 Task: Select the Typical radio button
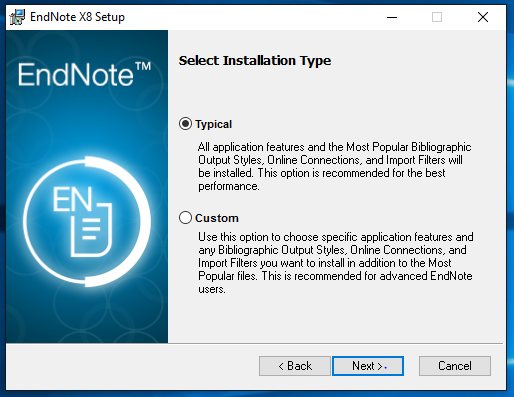(x=185, y=124)
